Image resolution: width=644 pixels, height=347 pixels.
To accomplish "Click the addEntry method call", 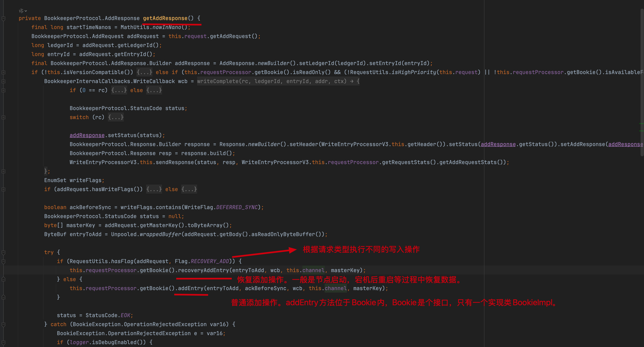I will [x=190, y=288].
